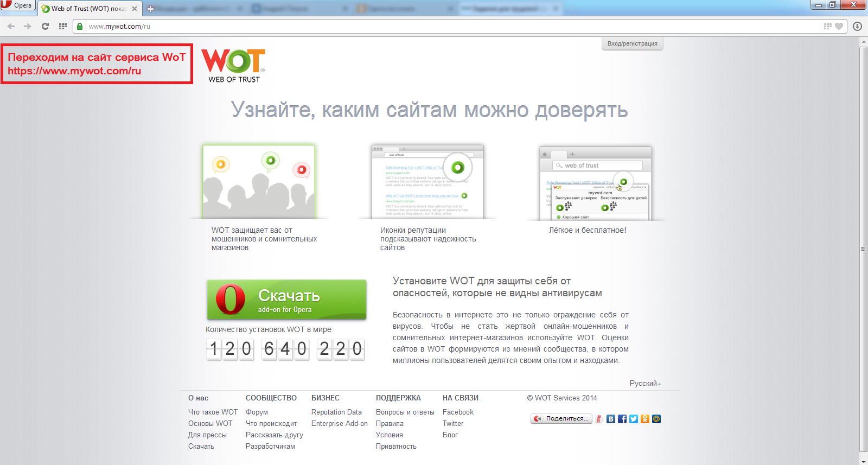Click the Speed Dial icon inside address bar

point(827,26)
